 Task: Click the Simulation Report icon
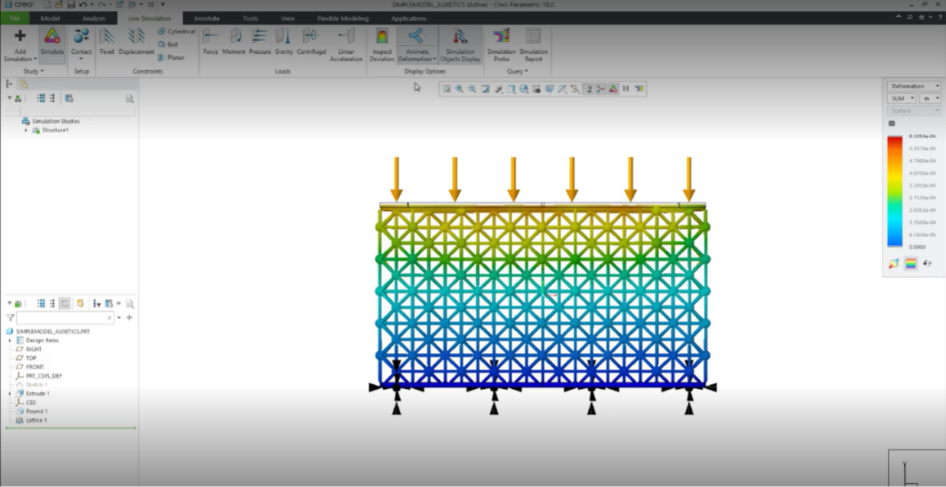[533, 42]
